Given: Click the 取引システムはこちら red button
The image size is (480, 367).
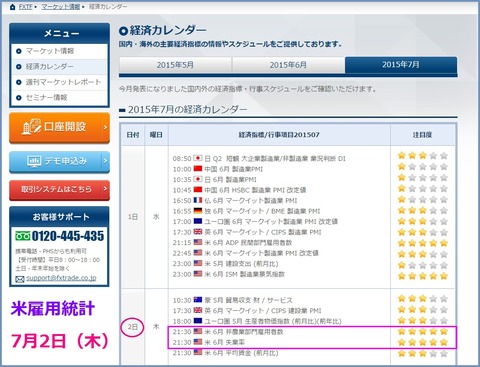Looking at the screenshot, I should pyautogui.click(x=59, y=190).
